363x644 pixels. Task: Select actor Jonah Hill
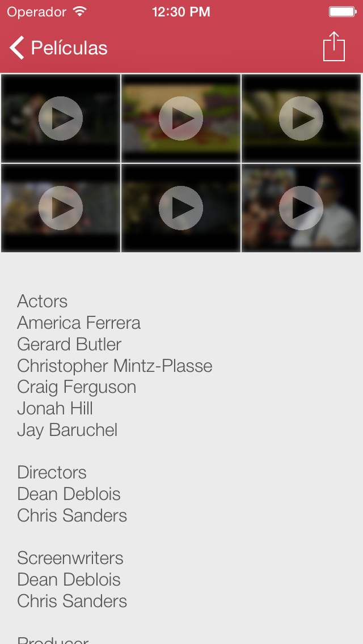[x=55, y=408]
